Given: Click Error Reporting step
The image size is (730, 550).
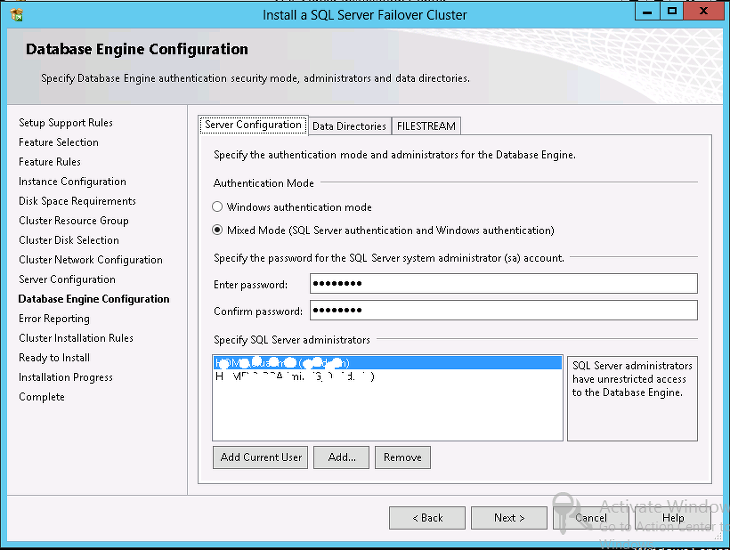Looking at the screenshot, I should click(x=54, y=318).
